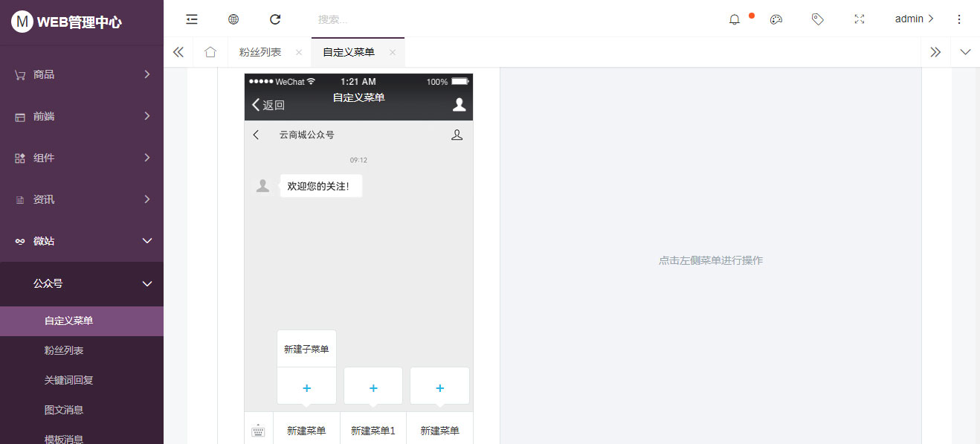Collapse tabs using the double-left arrow
Image resolution: width=980 pixels, height=444 pixels.
(178, 52)
